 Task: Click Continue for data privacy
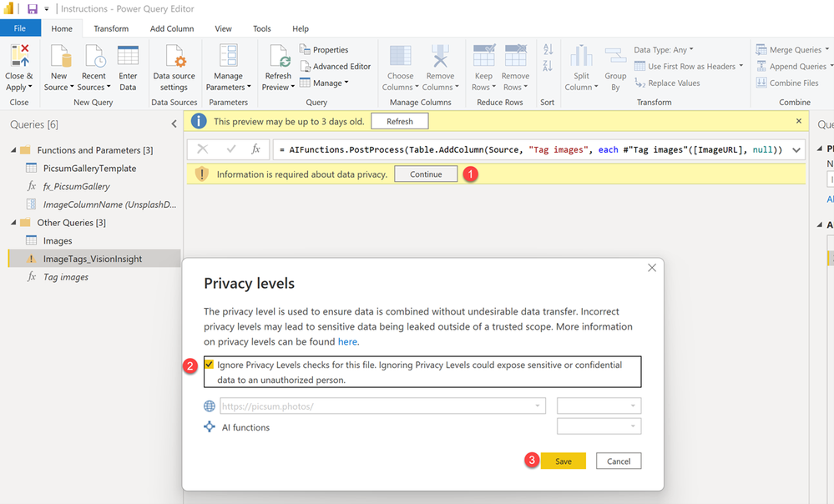426,174
